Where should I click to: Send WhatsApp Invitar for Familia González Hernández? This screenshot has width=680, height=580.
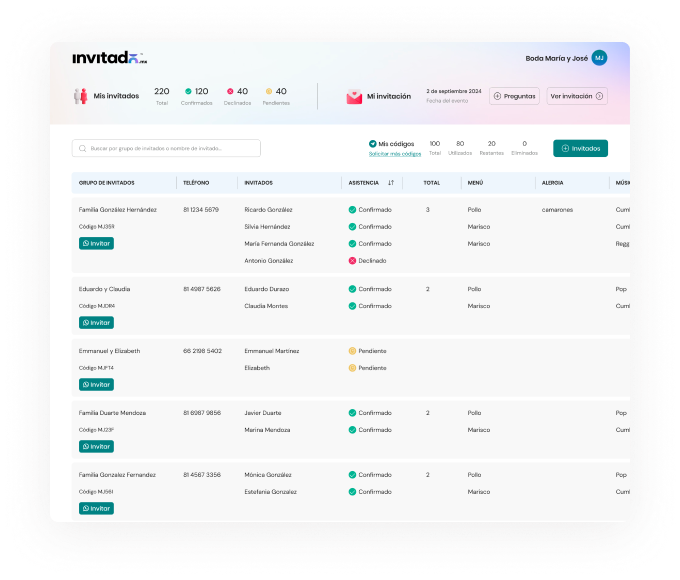pyautogui.click(x=96, y=243)
